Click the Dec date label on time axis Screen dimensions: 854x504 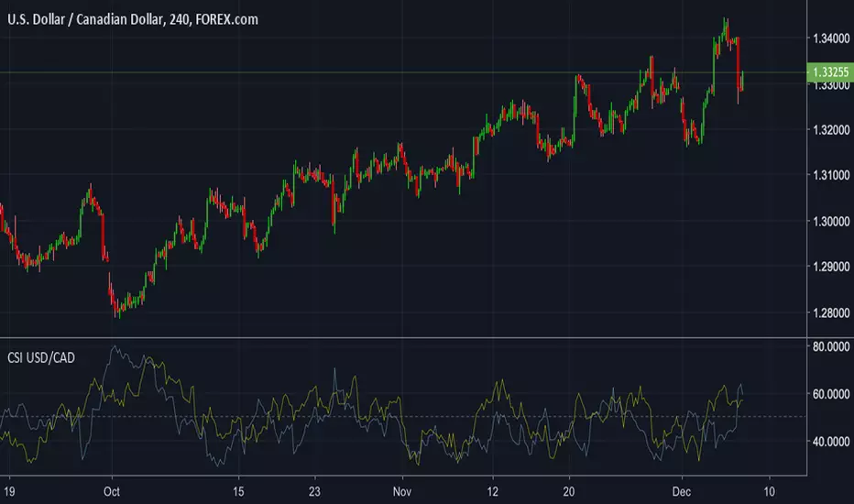[682, 491]
